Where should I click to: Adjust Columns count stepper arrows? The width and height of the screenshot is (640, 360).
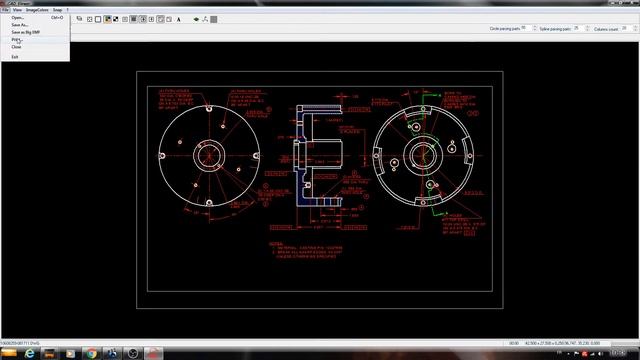tap(635, 29)
